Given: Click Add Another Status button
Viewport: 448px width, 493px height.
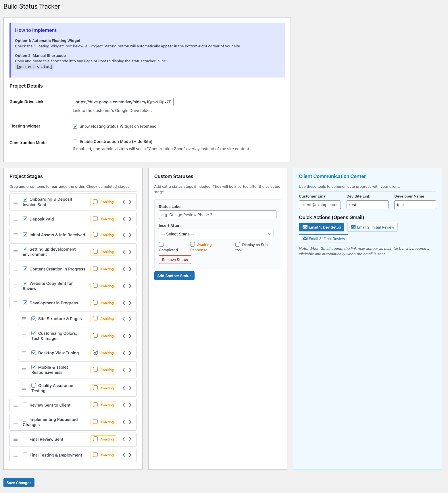Looking at the screenshot, I should [x=174, y=276].
